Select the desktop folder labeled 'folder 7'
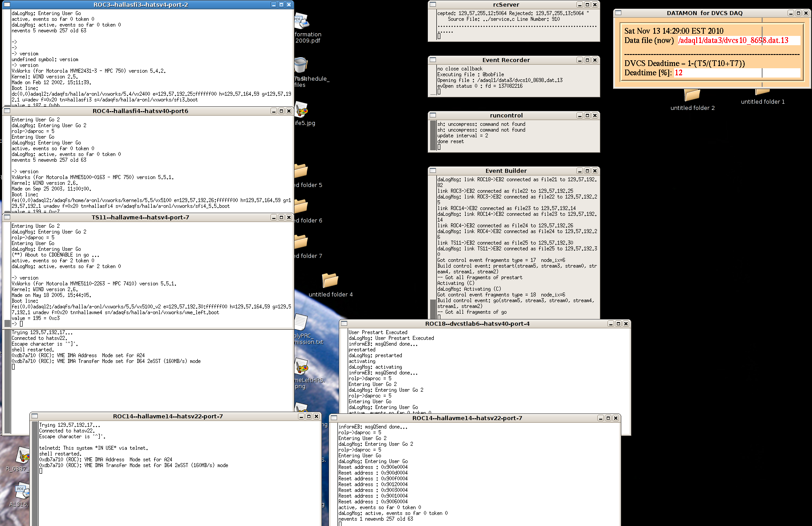The width and height of the screenshot is (812, 526). pyautogui.click(x=301, y=242)
